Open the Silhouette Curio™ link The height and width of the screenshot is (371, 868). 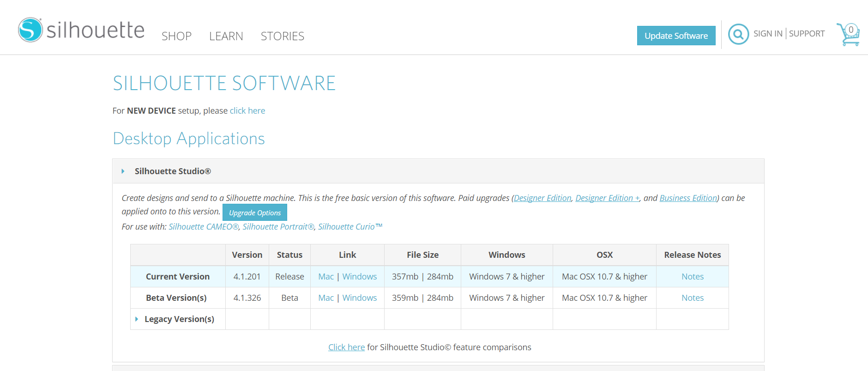click(350, 227)
